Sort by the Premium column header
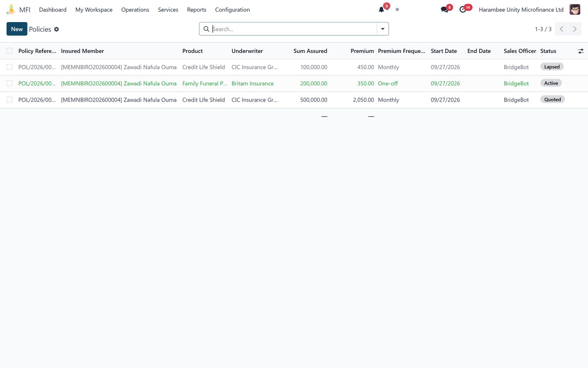 (x=362, y=51)
